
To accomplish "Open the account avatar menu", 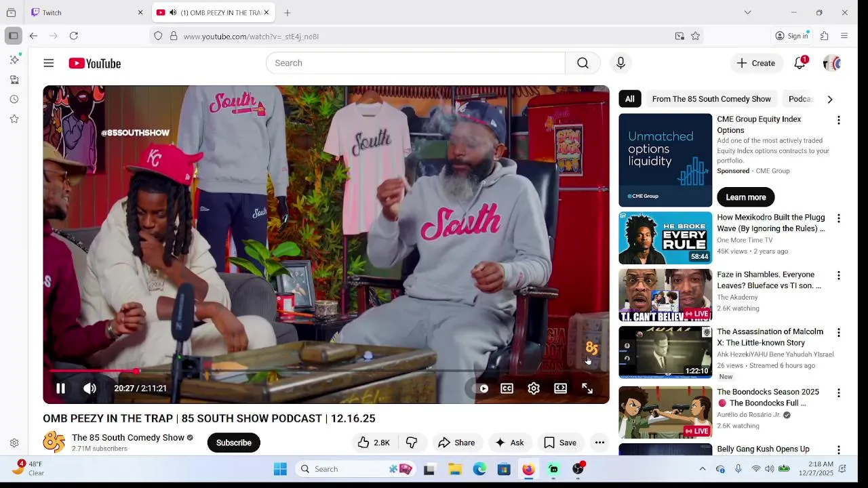I will (x=832, y=63).
